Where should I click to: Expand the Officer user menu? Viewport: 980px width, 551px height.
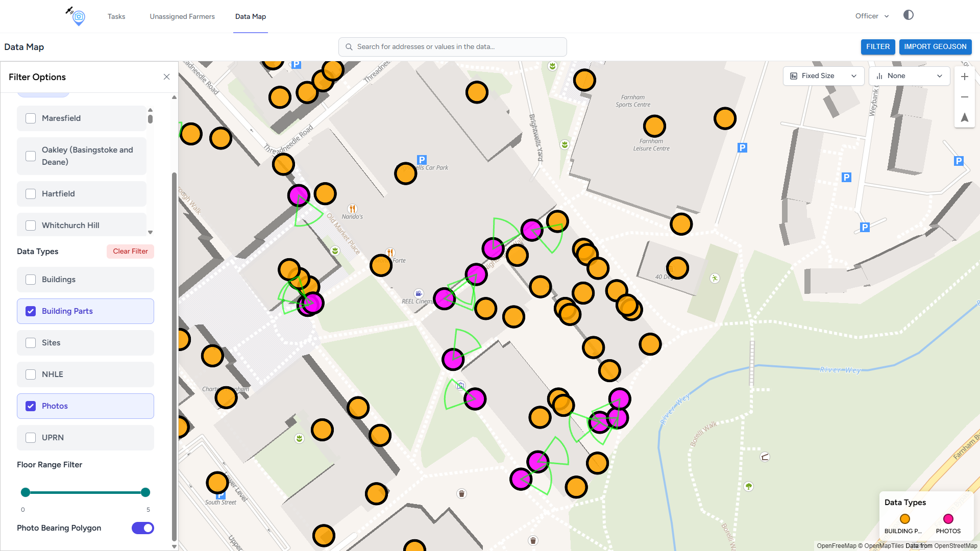[872, 16]
